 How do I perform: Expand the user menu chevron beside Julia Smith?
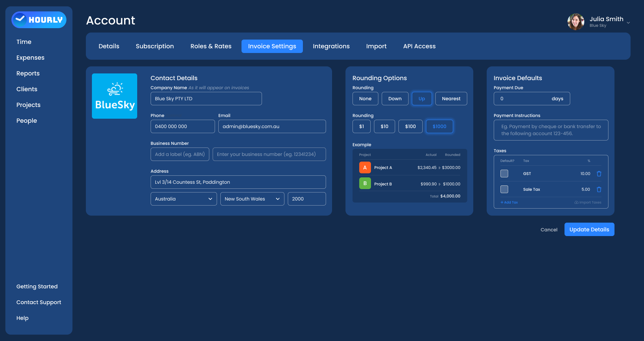point(628,23)
